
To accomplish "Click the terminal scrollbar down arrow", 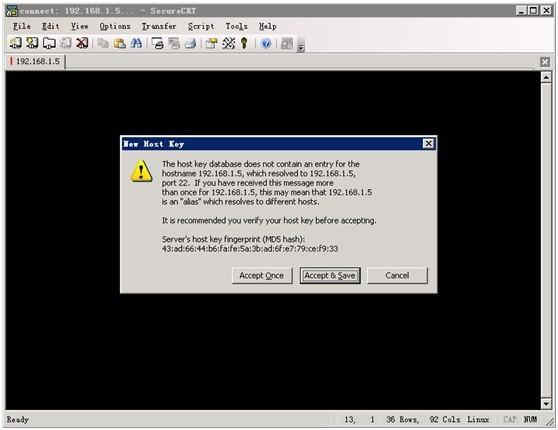I will (x=546, y=404).
